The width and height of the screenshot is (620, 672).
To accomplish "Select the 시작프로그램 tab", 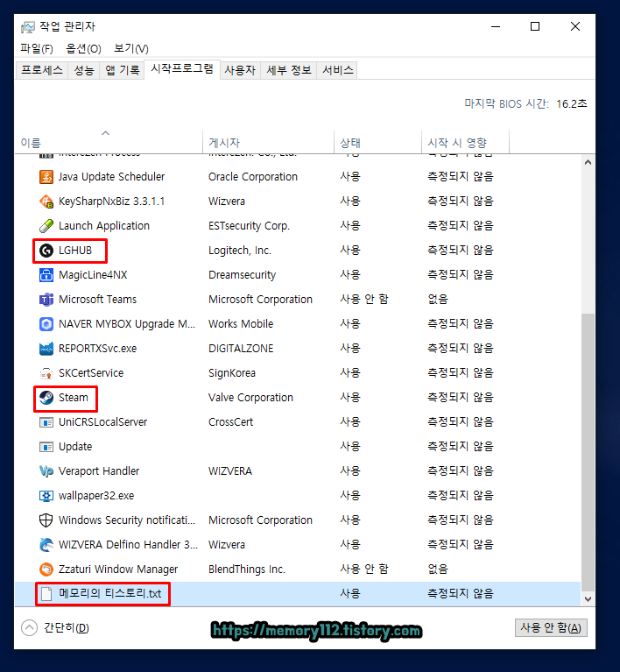I will point(182,69).
